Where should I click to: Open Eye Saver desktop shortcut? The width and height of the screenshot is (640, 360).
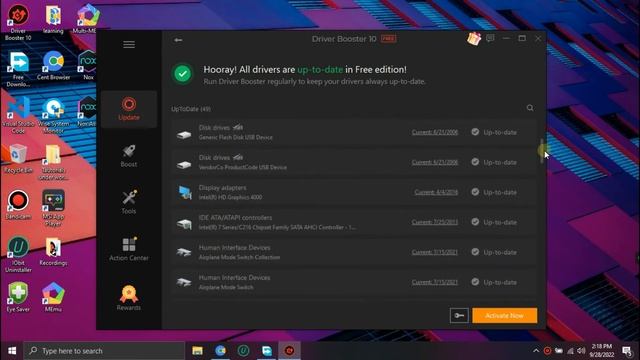pos(18,297)
